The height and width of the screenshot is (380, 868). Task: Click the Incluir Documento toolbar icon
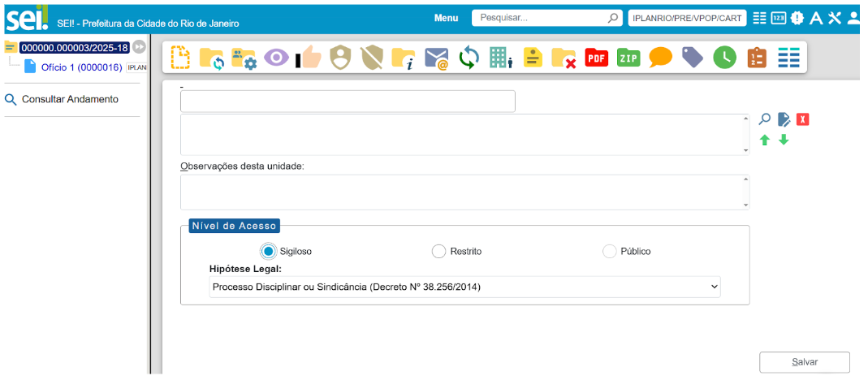pyautogui.click(x=181, y=58)
